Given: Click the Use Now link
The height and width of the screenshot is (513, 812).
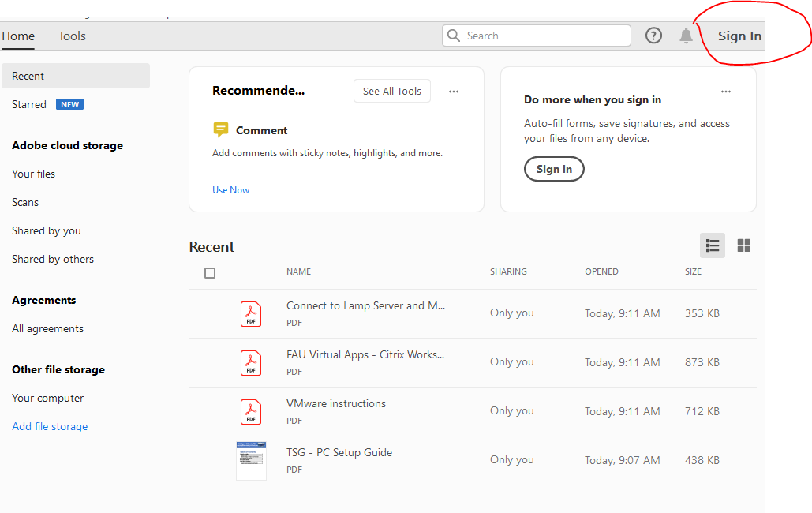Looking at the screenshot, I should 230,190.
